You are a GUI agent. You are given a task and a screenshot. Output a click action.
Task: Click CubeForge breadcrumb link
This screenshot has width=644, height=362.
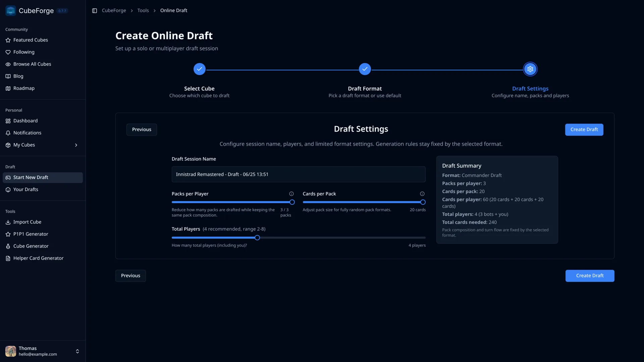[x=114, y=11]
